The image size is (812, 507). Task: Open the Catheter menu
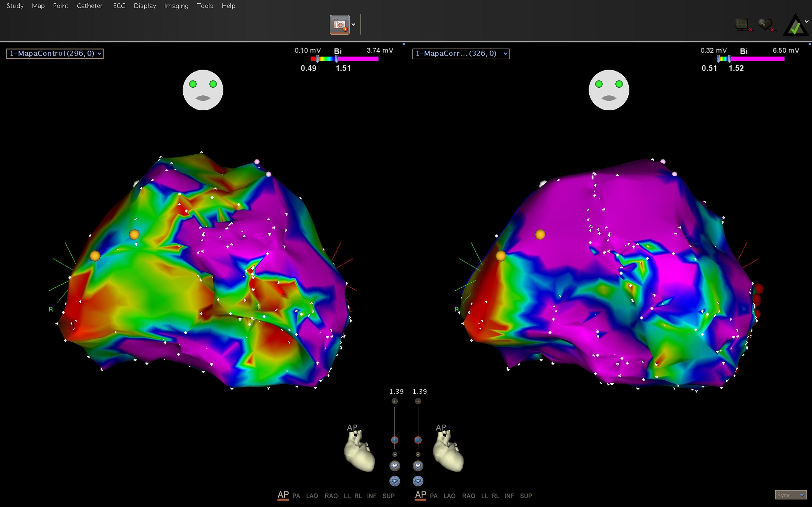[x=89, y=6]
